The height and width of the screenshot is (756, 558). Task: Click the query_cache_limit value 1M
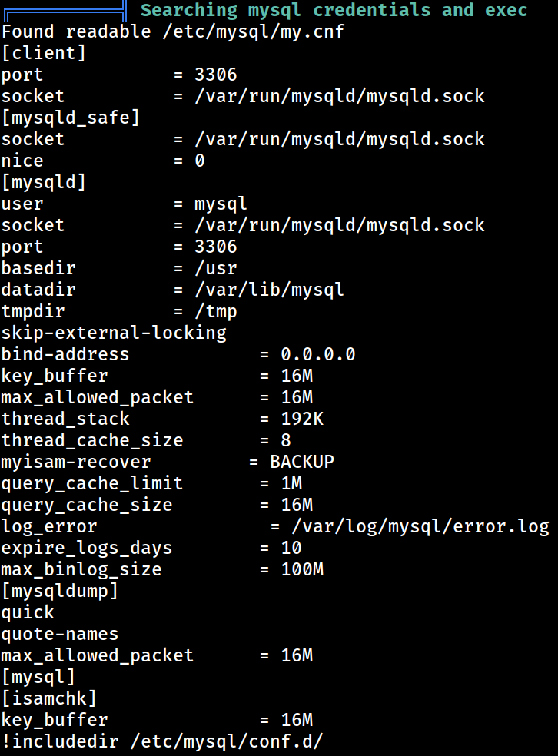pyautogui.click(x=291, y=483)
